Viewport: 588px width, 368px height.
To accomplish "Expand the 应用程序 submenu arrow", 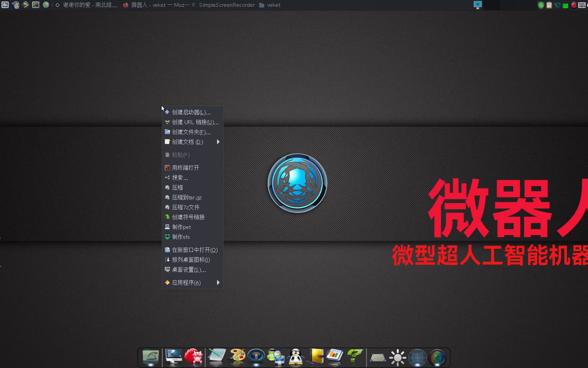I will pos(218,282).
